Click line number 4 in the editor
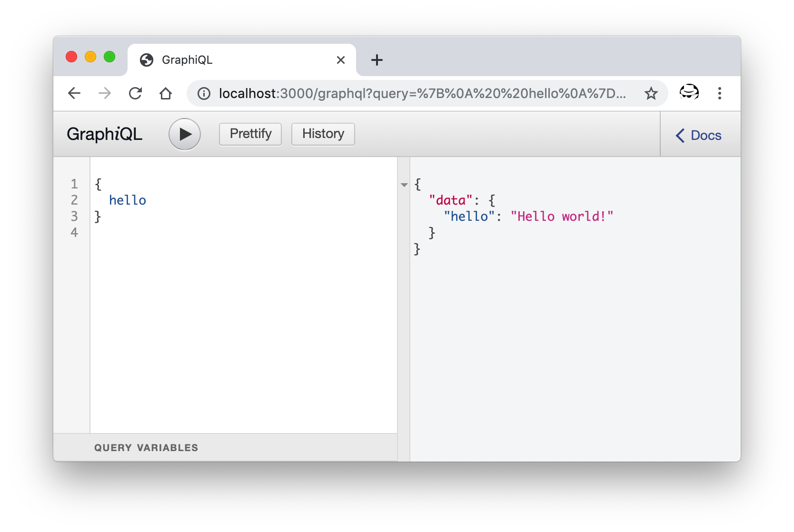Screen dimensions: 794x532 pos(74,233)
